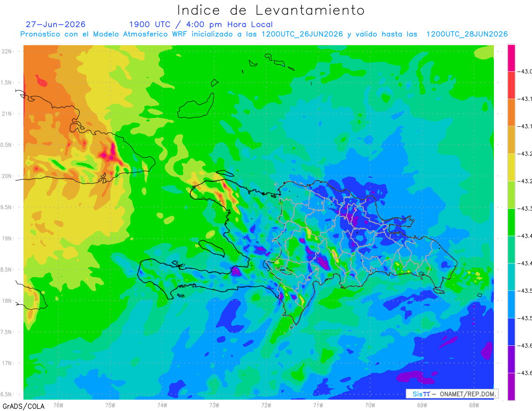Click the 'ONAMET/REP.DOM.' source label
This screenshot has height=411, width=532.
(467, 394)
